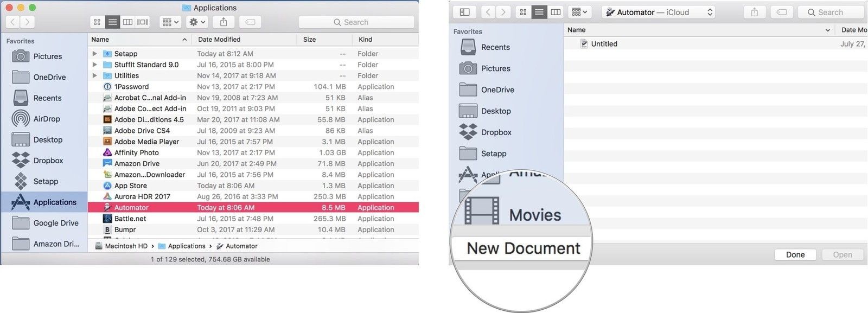The width and height of the screenshot is (868, 313).
Task: Select cover flow view in Applications window
Action: click(x=143, y=22)
